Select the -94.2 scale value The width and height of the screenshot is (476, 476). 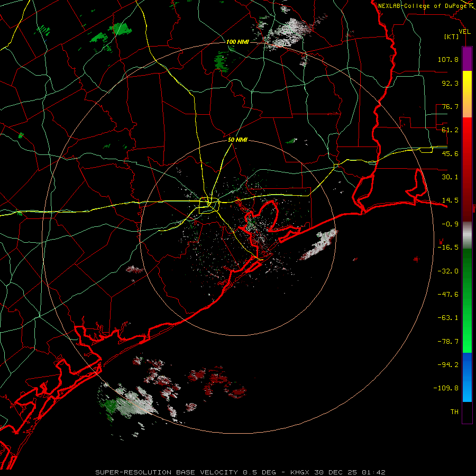(x=448, y=365)
